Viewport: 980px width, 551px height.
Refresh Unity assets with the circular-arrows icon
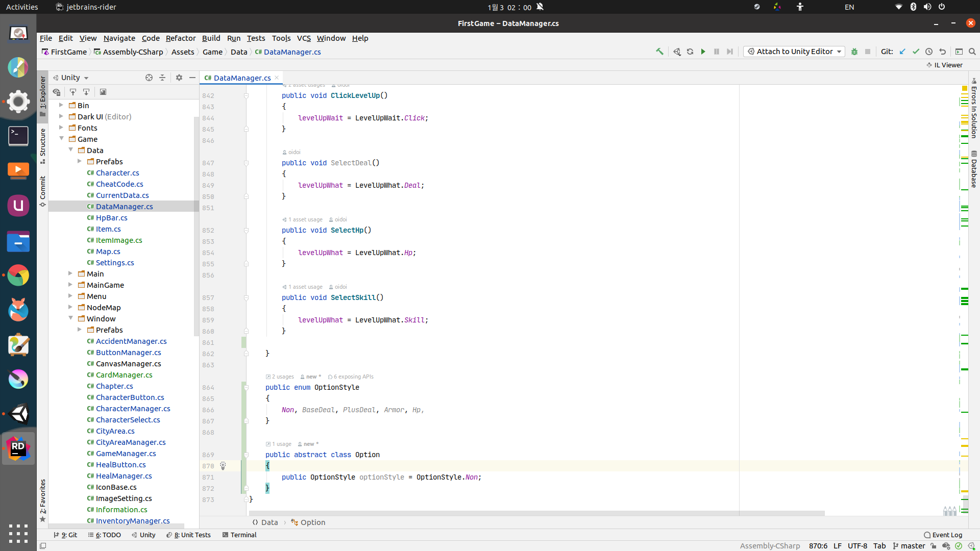(x=690, y=52)
